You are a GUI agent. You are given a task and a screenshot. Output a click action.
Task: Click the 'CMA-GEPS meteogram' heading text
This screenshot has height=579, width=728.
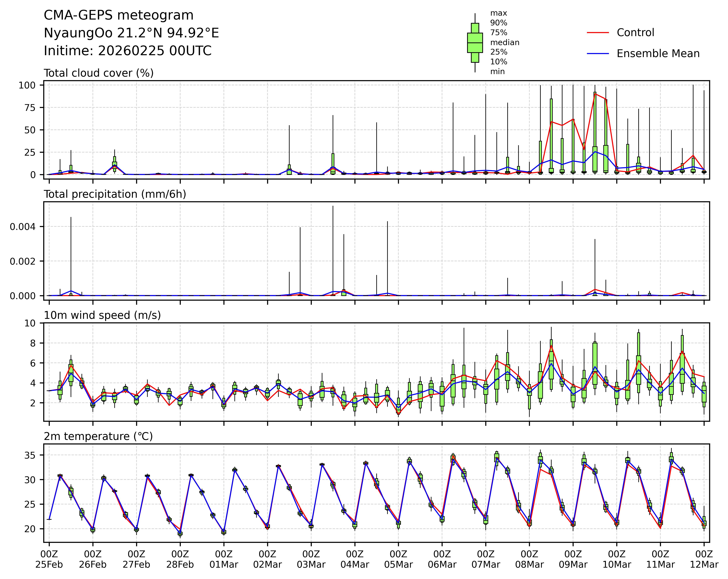tap(119, 16)
